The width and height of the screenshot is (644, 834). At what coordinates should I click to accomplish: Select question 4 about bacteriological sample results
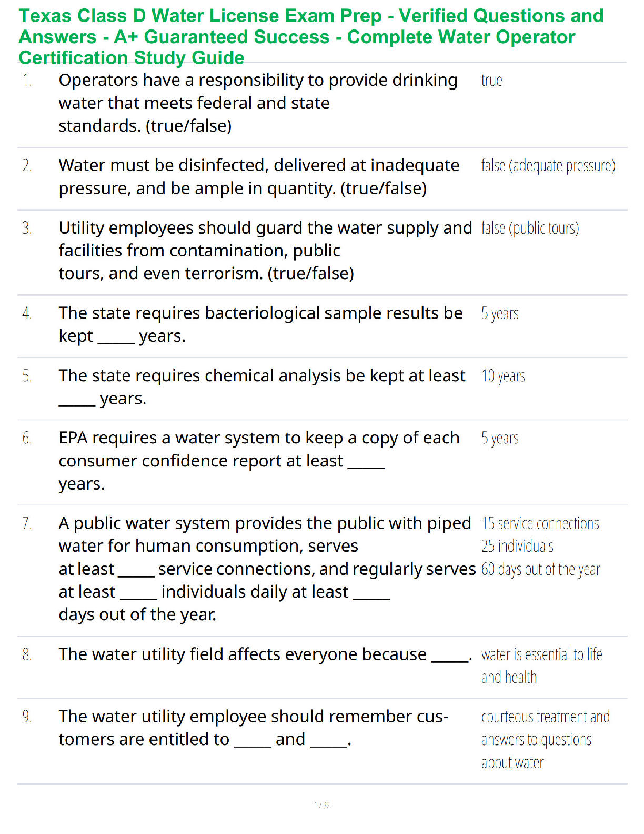click(x=260, y=324)
